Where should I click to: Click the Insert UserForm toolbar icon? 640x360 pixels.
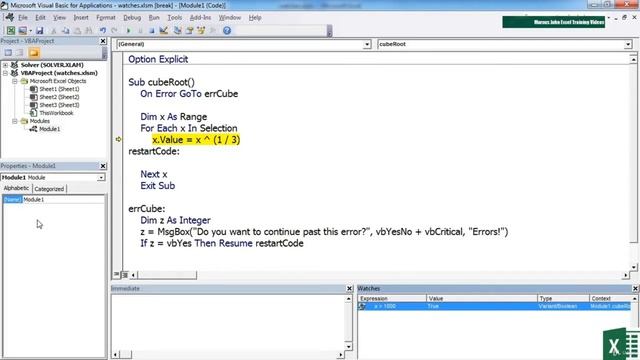[x=22, y=31]
